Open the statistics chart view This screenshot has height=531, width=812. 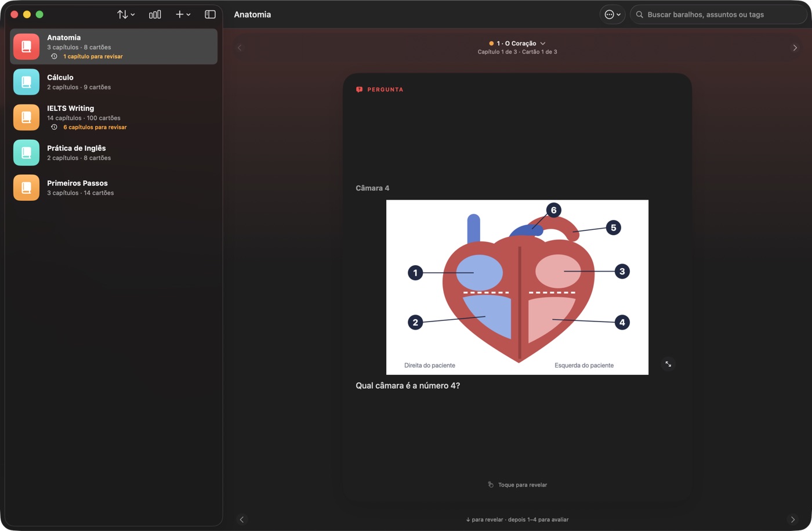point(155,15)
